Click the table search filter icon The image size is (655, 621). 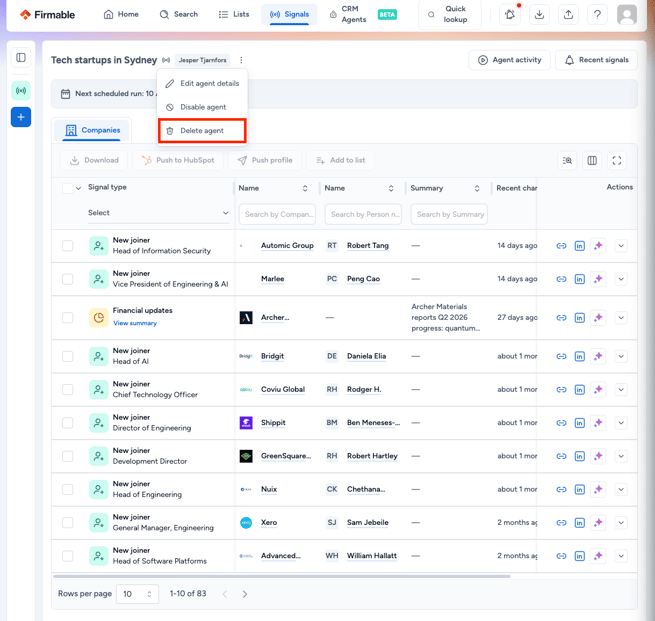(x=567, y=160)
